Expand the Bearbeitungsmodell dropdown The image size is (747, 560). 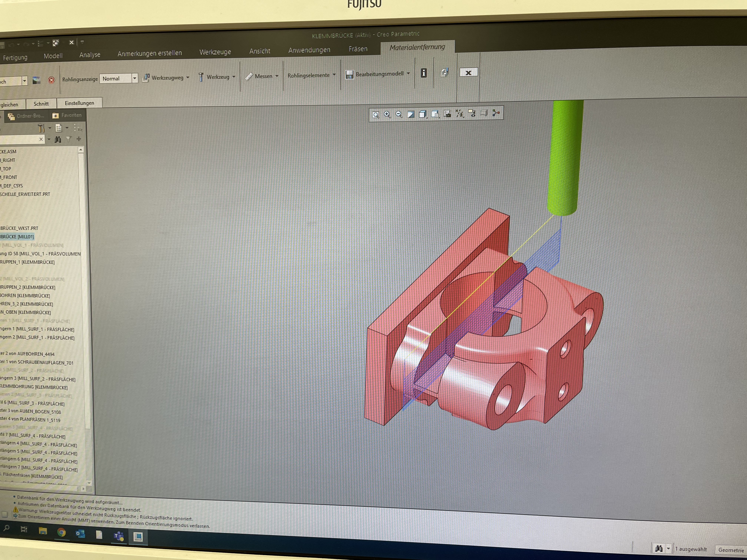click(408, 73)
